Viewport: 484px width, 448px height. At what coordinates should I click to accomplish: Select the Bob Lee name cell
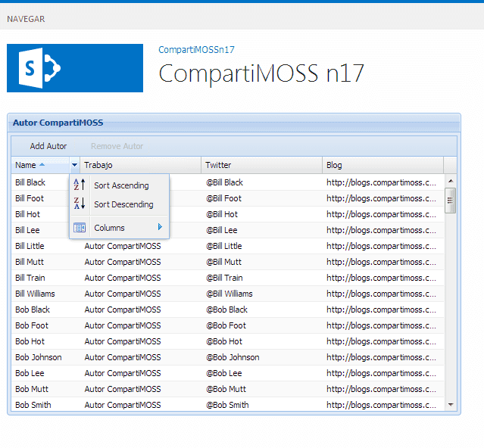pyautogui.click(x=45, y=373)
